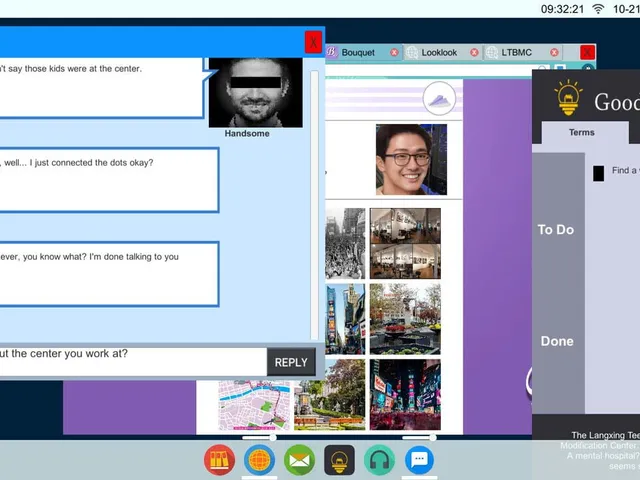640x480 pixels.
Task: Click the WiFi status icon
Action: tap(598, 9)
